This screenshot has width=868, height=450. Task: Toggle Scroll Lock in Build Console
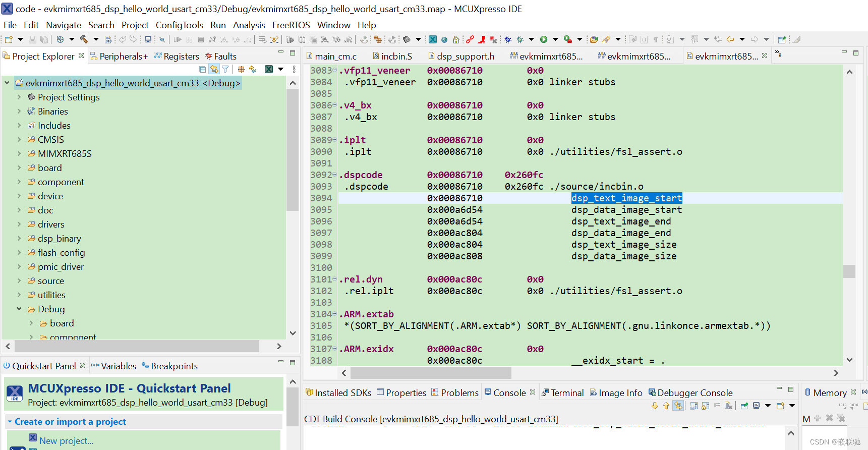(x=706, y=406)
